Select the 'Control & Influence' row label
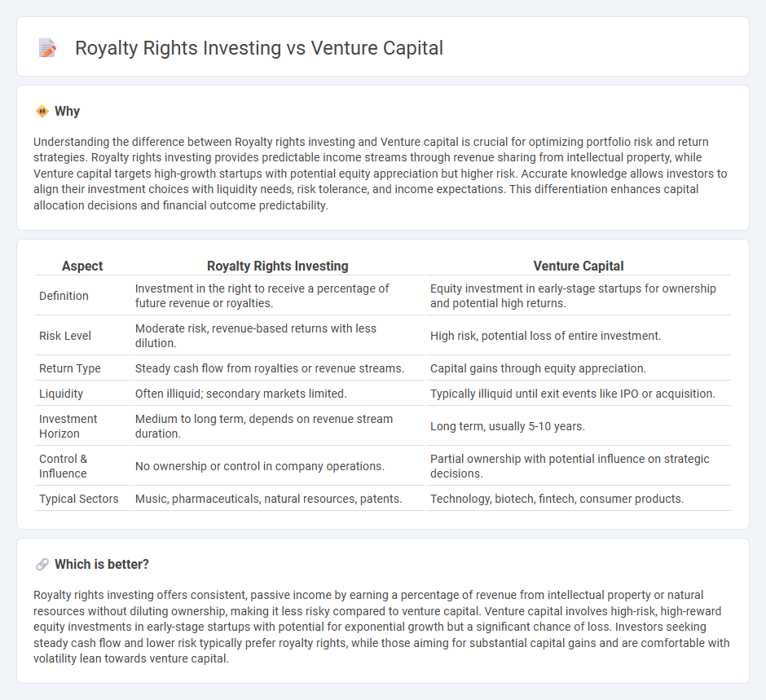Screen dimensions: 766x700 click(x=63, y=466)
